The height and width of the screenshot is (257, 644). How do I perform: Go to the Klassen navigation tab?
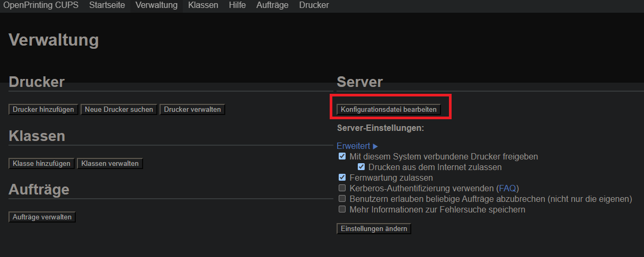coord(203,5)
